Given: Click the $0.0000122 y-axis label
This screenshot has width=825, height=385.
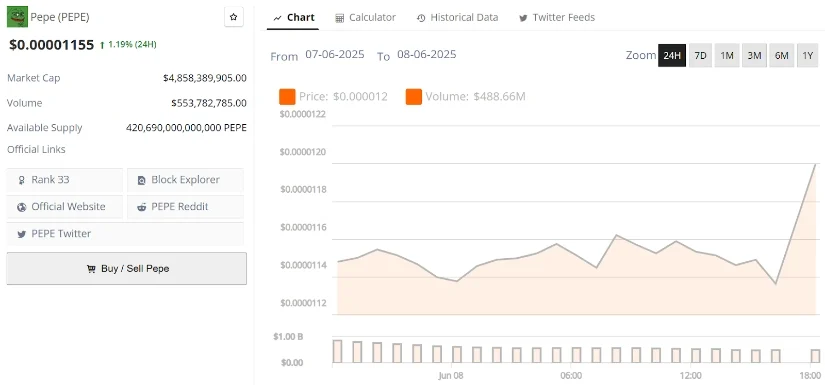Looking at the screenshot, I should click(303, 114).
